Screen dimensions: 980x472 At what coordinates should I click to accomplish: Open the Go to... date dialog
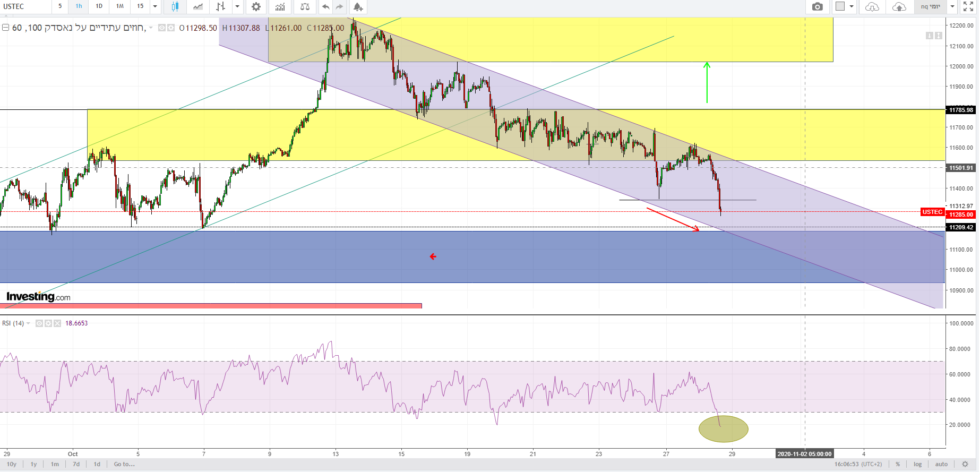[x=124, y=464]
